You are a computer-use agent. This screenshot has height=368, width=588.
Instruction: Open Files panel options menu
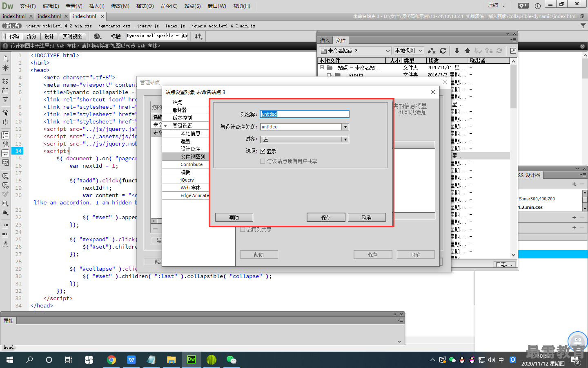point(513,40)
